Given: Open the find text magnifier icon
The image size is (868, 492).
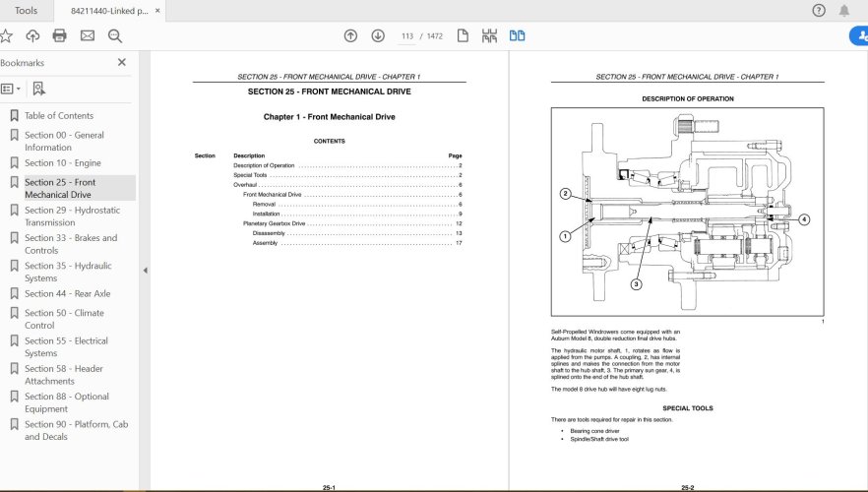Looking at the screenshot, I should pyautogui.click(x=114, y=36).
